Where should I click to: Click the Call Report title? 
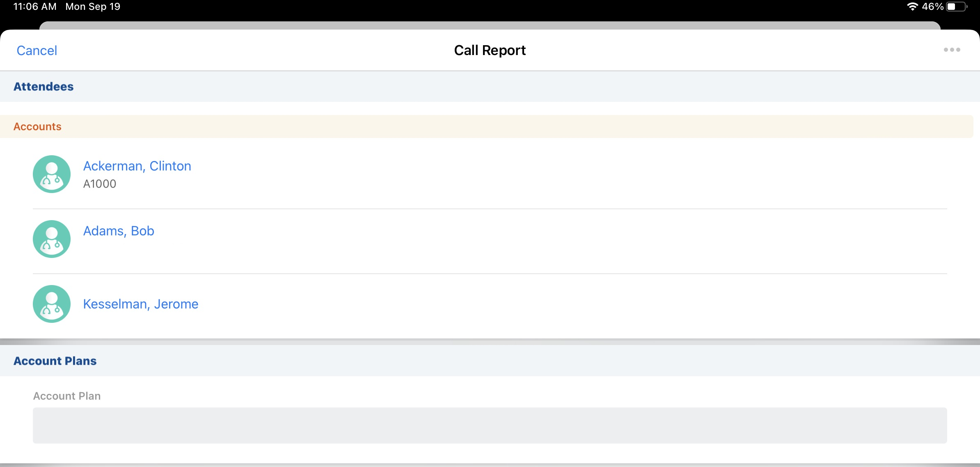(x=490, y=50)
